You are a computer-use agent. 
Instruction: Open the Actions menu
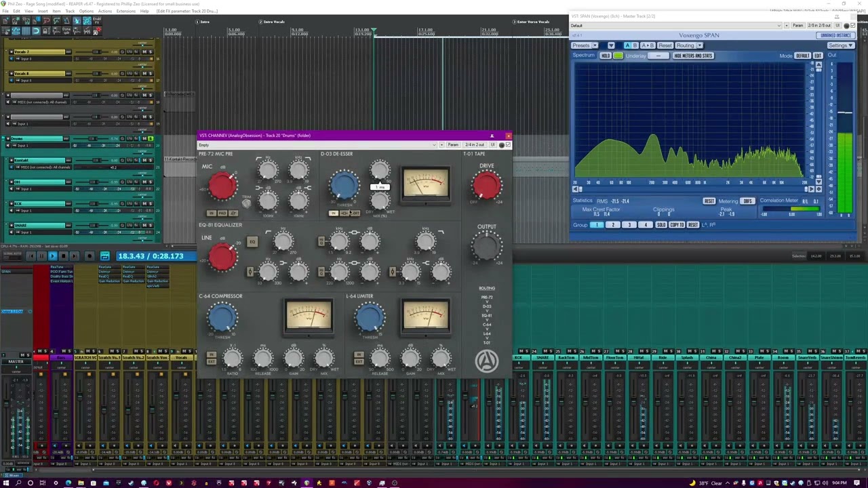[x=105, y=12]
